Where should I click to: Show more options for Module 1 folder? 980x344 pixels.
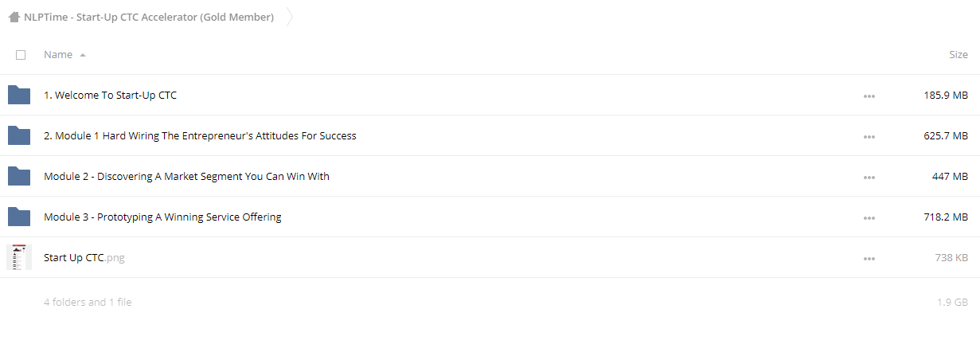pyautogui.click(x=869, y=136)
